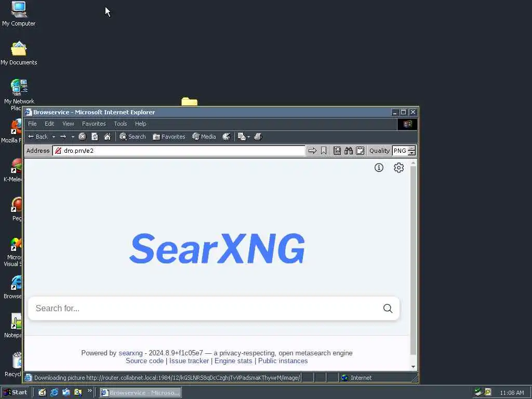Expand the quick launch chevron overflow

[x=89, y=391]
